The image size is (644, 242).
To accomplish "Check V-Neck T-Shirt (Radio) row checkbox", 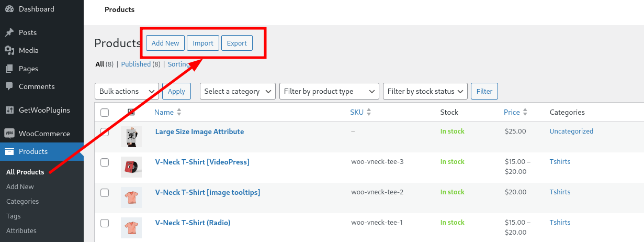I will (105, 223).
